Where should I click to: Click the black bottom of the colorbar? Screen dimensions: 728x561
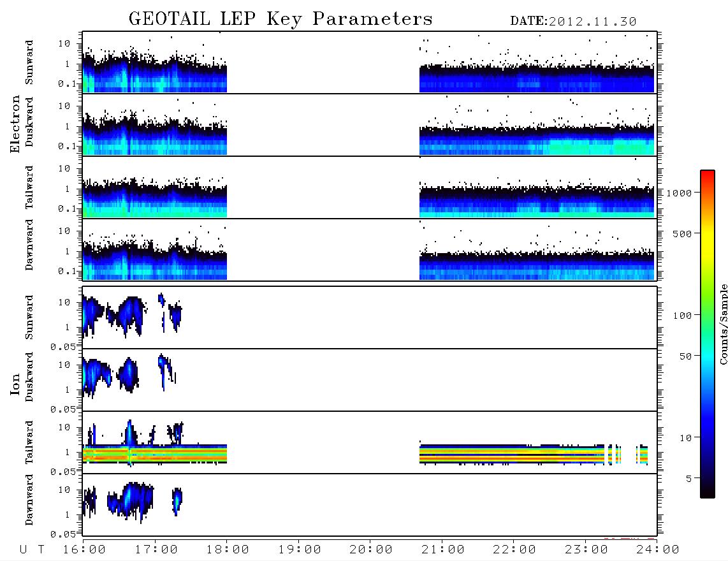pos(708,490)
